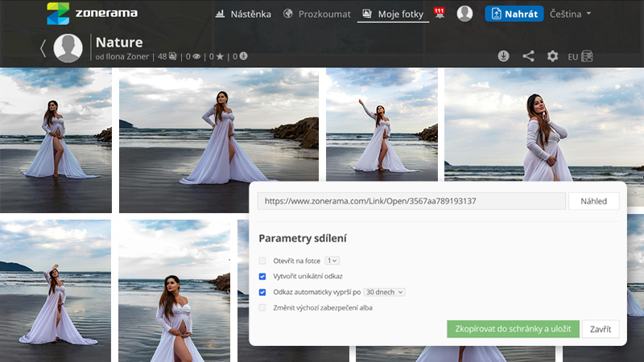Image resolution: width=644 pixels, height=362 pixels.
Task: Go back using the left chevron arrow
Action: click(x=43, y=49)
